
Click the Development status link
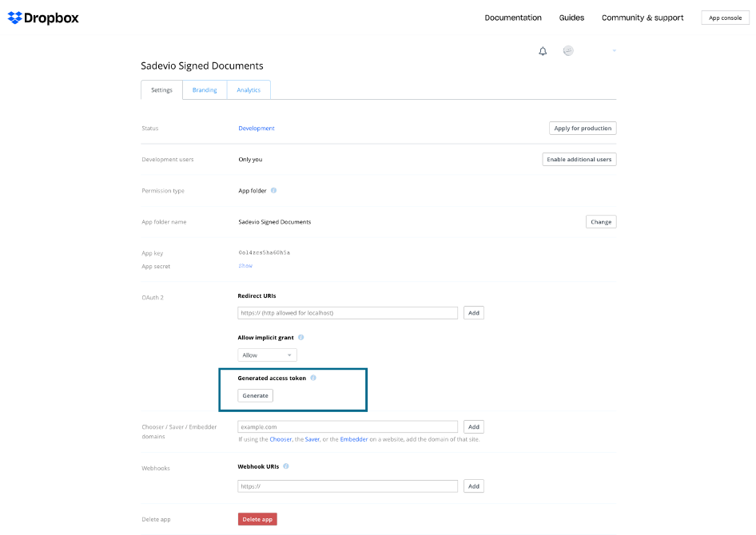(x=257, y=128)
